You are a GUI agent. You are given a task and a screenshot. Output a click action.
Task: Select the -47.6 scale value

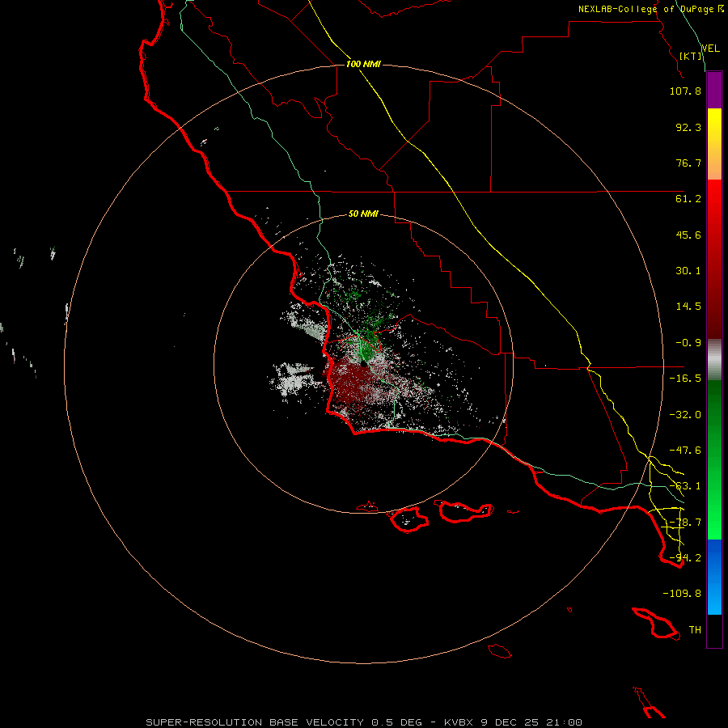685,451
